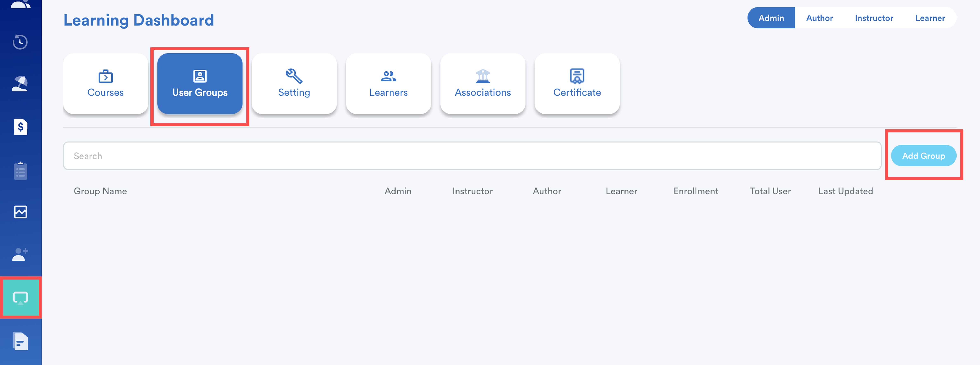Viewport: 980px width, 365px height.
Task: Open the dollar invoice sidebar icon
Action: (x=20, y=127)
